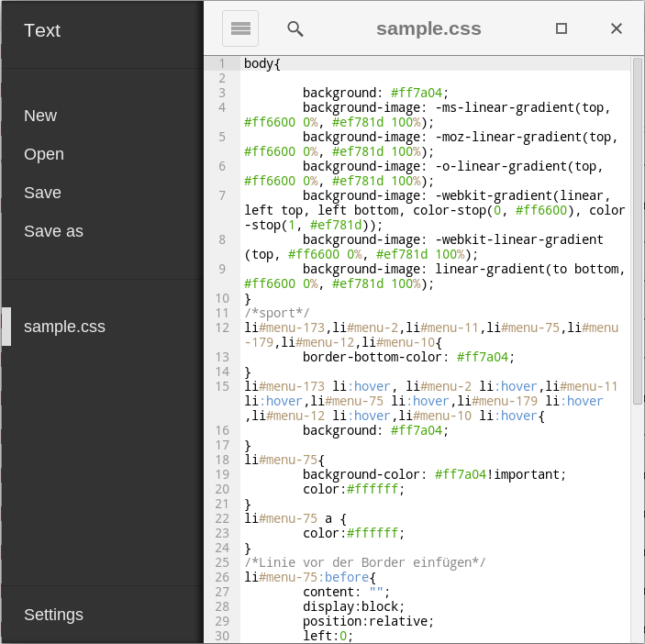The width and height of the screenshot is (645, 644).
Task: Close the Text editor window
Action: [617, 28]
